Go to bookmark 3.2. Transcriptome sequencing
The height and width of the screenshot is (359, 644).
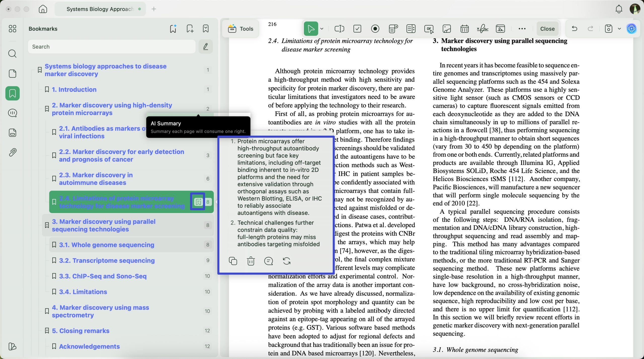click(107, 260)
